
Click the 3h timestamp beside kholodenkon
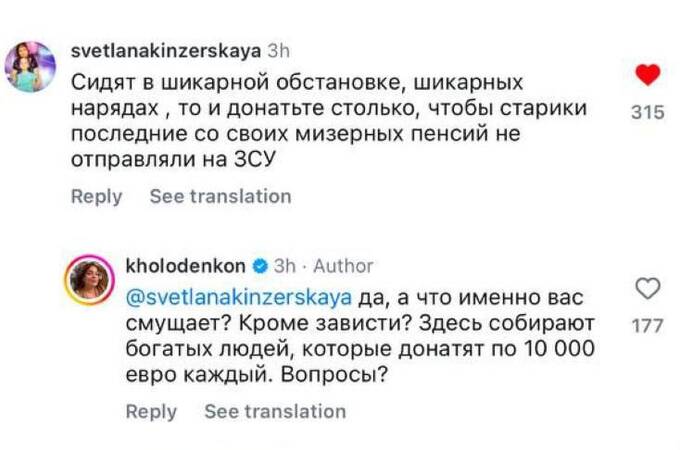[x=285, y=266]
